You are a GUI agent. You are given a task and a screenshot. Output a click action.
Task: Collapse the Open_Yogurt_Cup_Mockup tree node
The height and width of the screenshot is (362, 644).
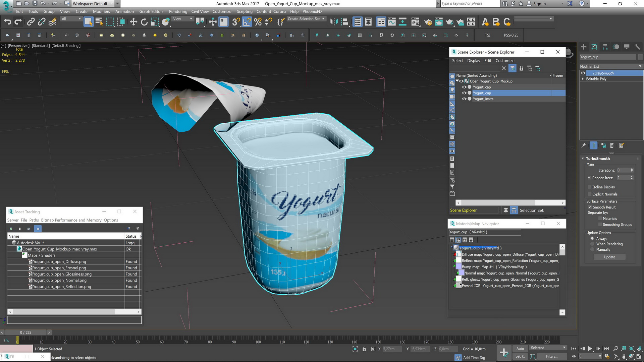457,81
